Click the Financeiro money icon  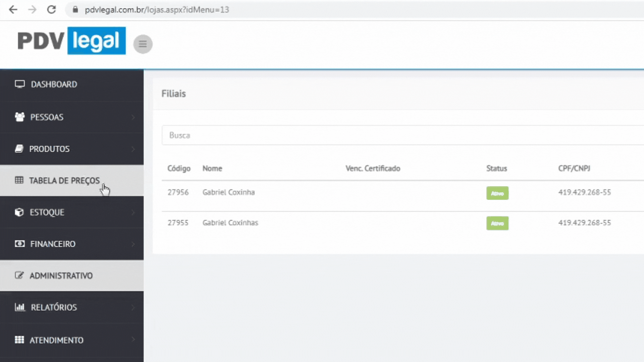coord(20,244)
